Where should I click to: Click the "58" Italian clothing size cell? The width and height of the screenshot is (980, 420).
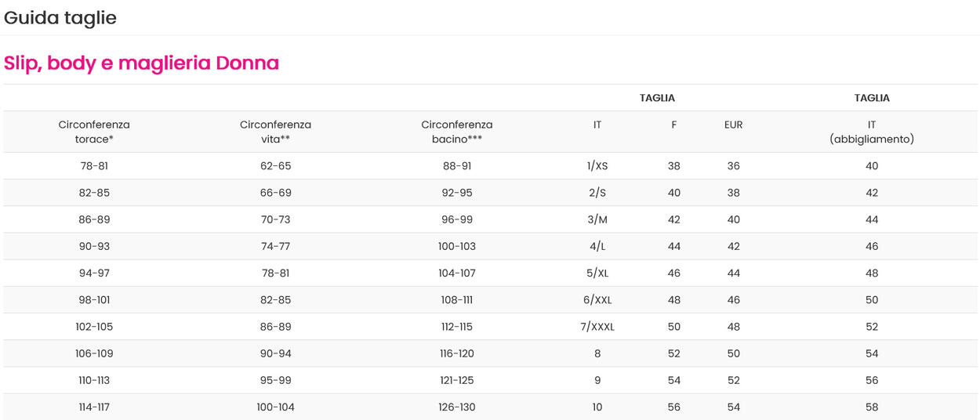click(872, 407)
